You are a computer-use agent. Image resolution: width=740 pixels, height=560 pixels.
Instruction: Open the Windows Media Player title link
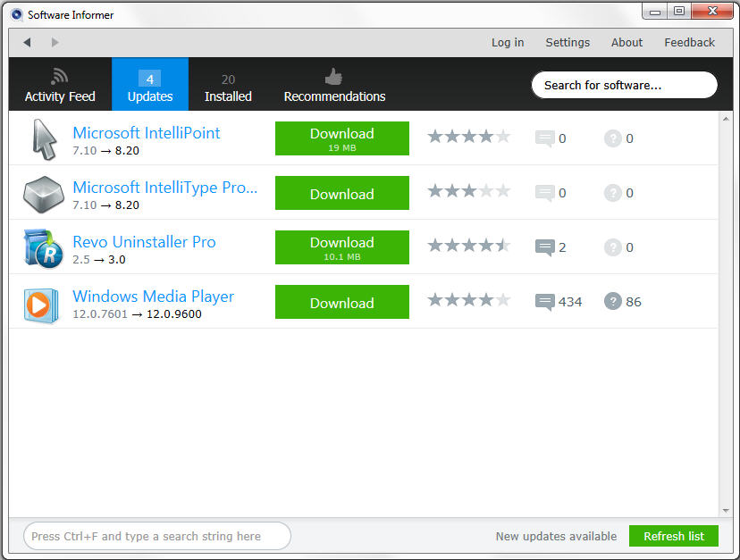coord(153,297)
